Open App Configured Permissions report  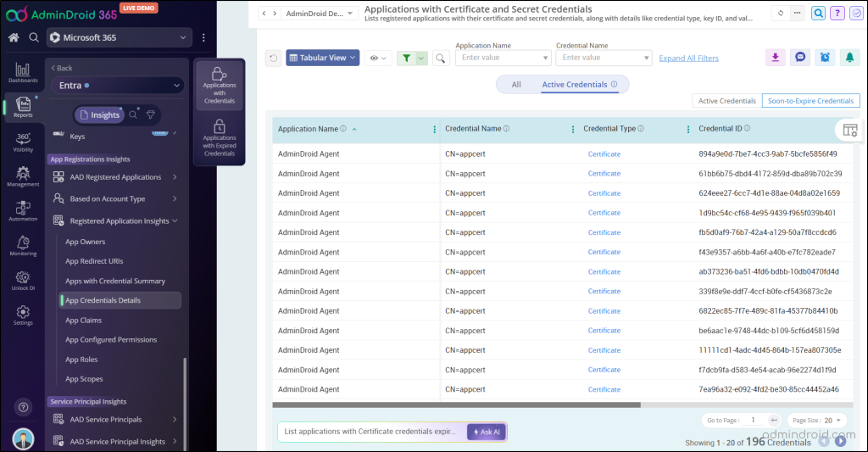(111, 340)
